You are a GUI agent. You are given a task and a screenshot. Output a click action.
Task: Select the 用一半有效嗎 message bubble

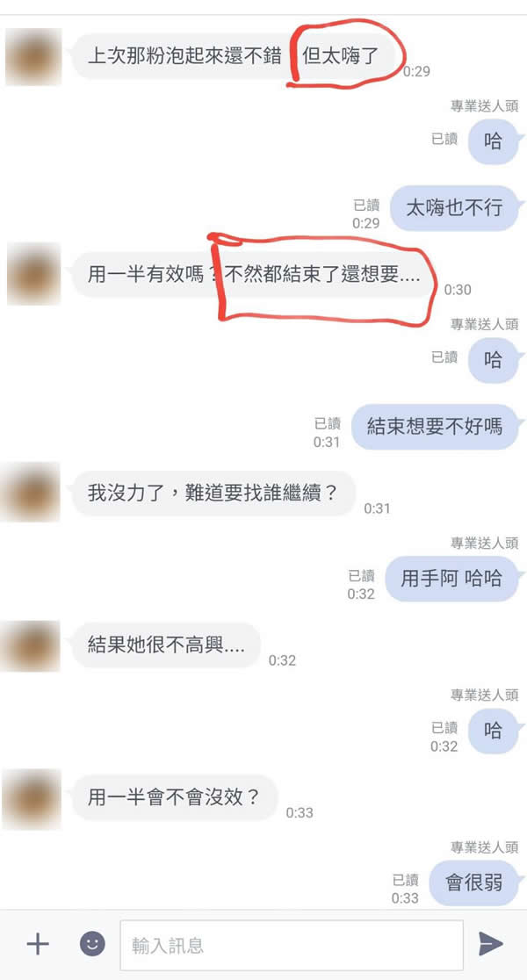(x=254, y=274)
